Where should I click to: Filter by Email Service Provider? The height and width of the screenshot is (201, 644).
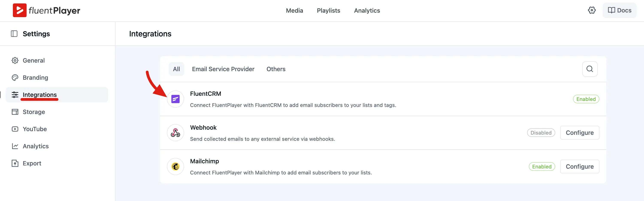(223, 69)
